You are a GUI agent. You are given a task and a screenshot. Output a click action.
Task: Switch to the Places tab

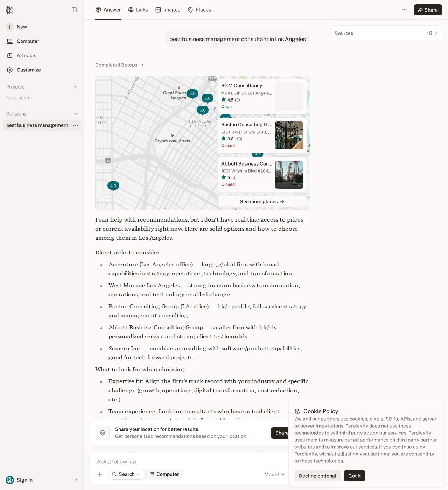[x=199, y=10]
